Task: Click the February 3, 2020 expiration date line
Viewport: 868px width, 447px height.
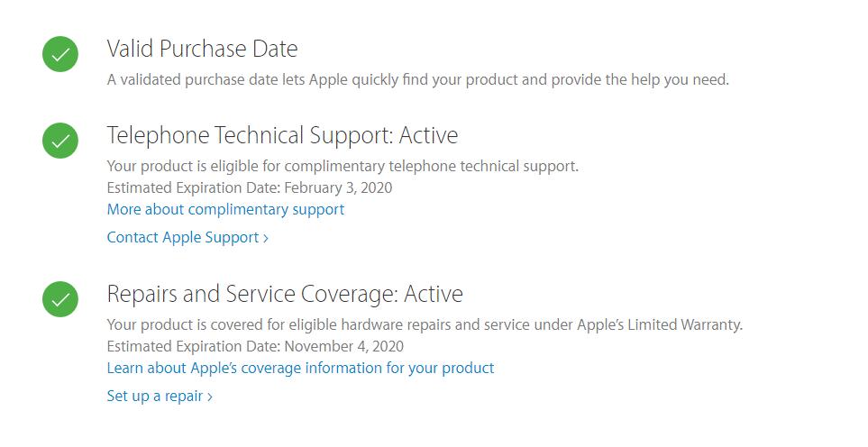Action: [x=249, y=188]
